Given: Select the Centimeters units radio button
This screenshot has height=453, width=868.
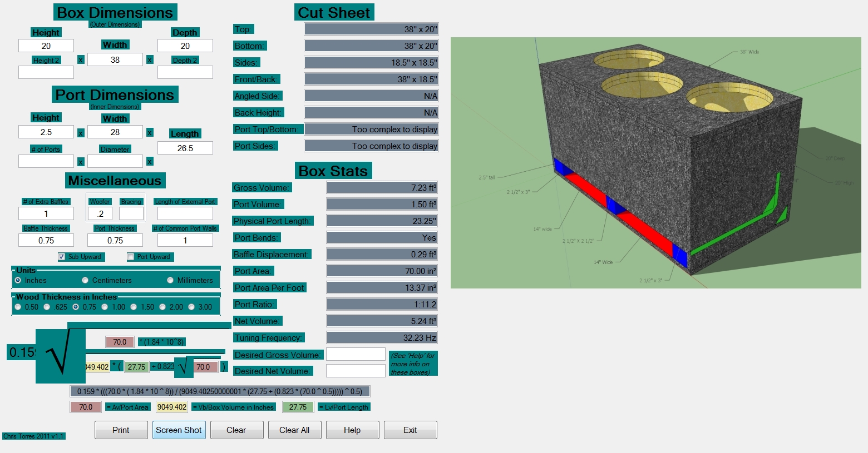Looking at the screenshot, I should click(85, 280).
